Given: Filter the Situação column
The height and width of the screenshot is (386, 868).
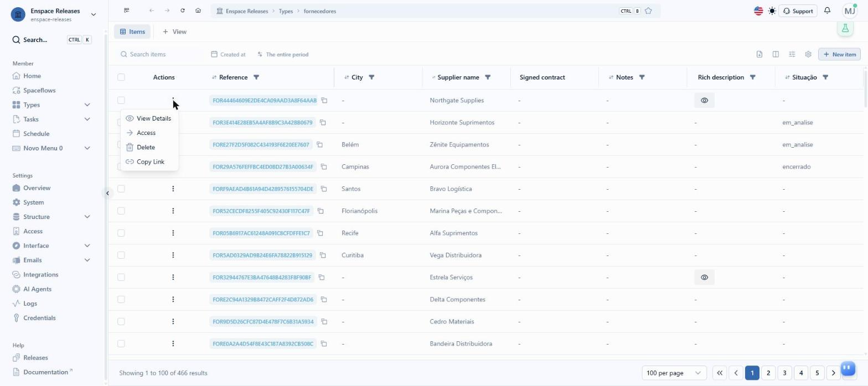Looking at the screenshot, I should pyautogui.click(x=825, y=77).
